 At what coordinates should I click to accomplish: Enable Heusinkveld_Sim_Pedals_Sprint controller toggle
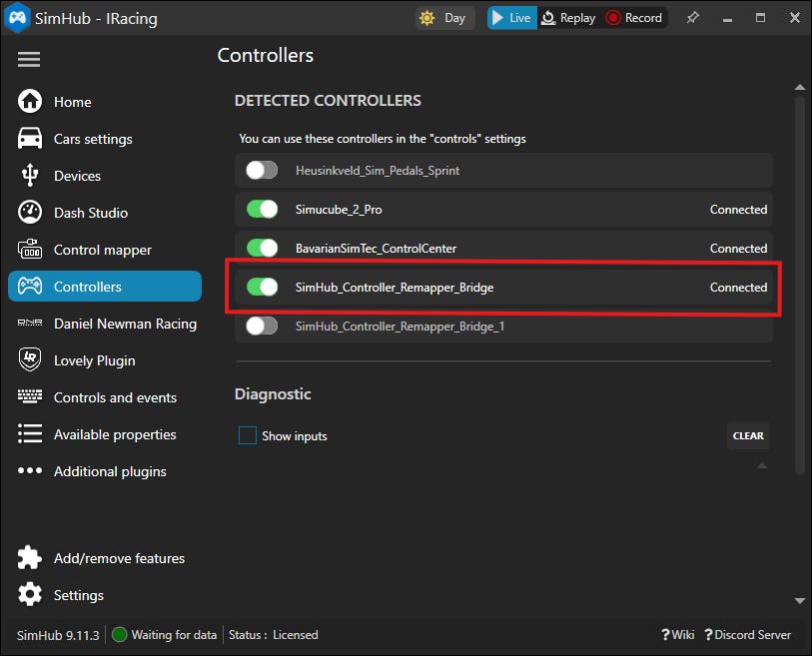[x=262, y=171]
